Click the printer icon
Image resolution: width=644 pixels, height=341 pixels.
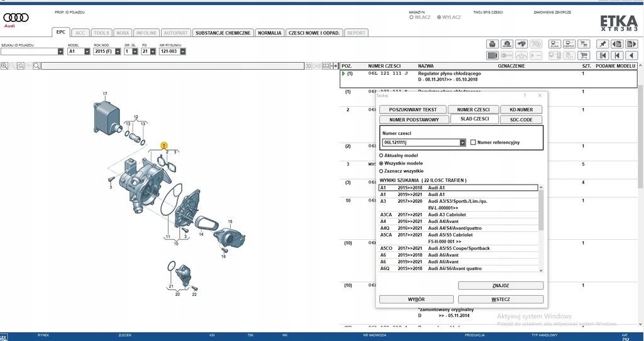[492, 44]
